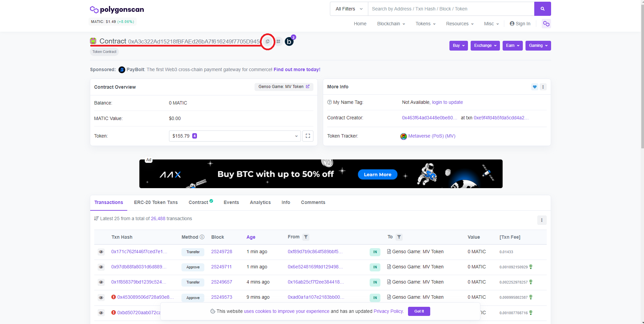This screenshot has height=324, width=644.
Task: Click the Metaverse token tracker icon
Action: tap(403, 136)
